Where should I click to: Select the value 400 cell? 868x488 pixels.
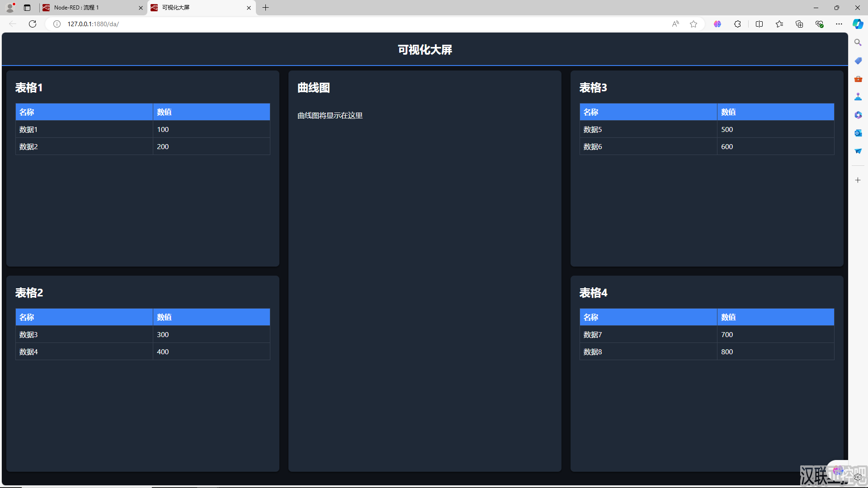coord(212,352)
